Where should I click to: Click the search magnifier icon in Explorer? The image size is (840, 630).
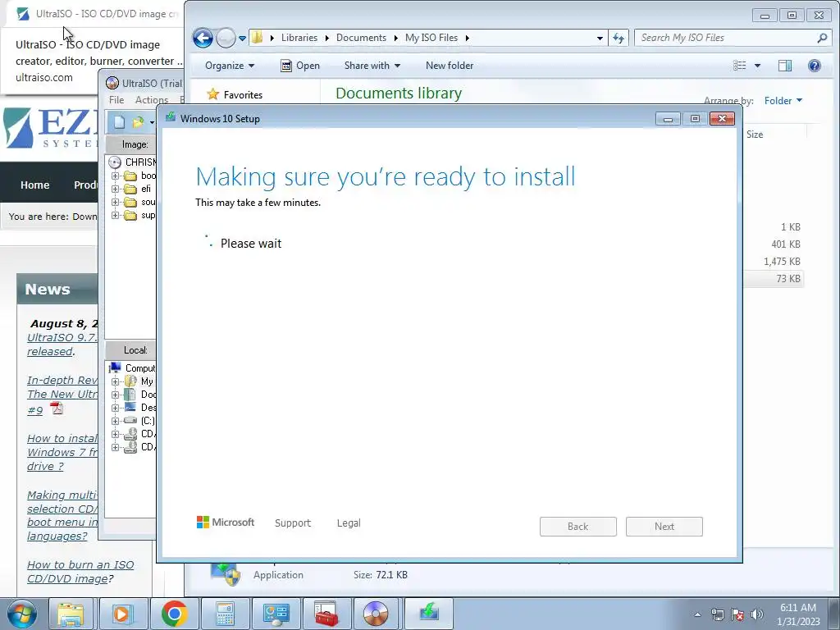point(822,38)
